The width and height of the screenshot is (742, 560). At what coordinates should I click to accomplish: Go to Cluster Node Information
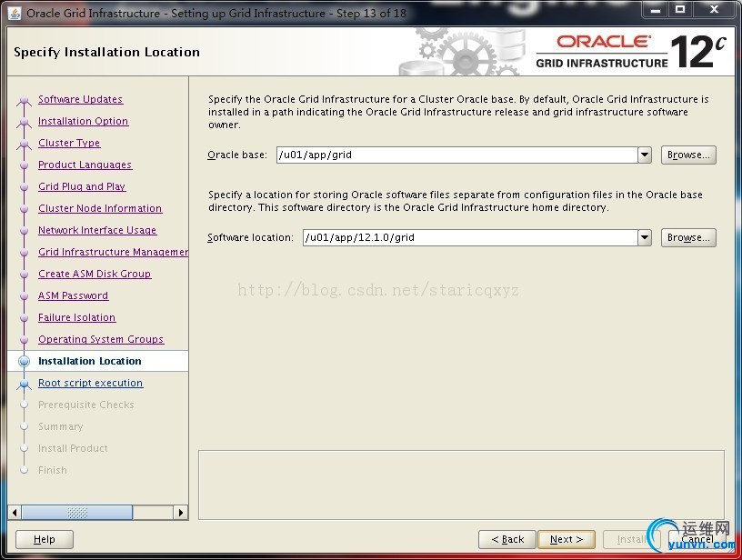100,208
